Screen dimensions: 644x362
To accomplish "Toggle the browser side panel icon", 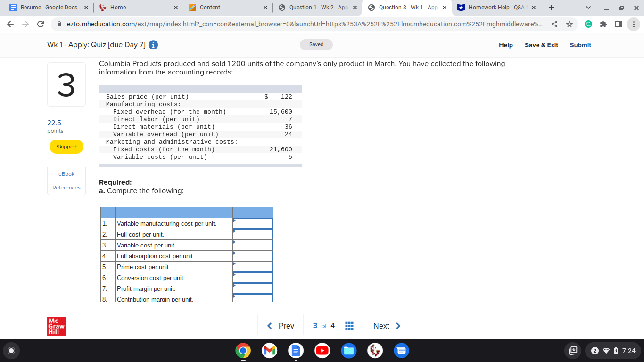I will (618, 24).
